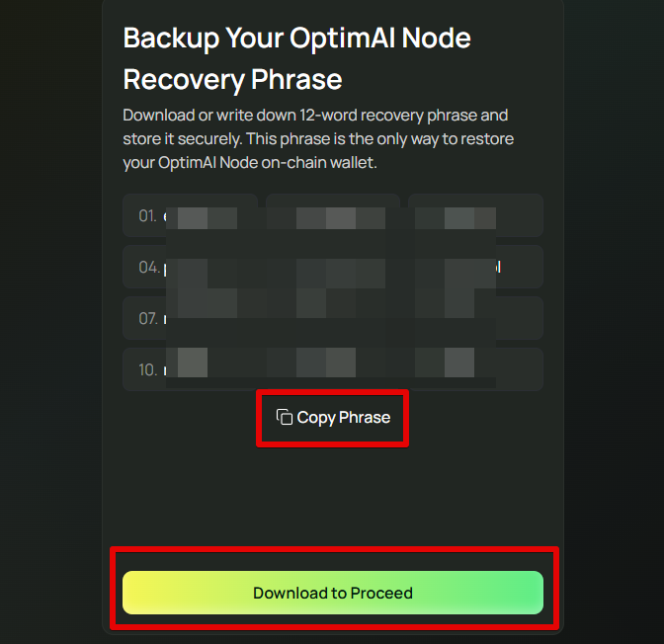664x644 pixels.
Task: Click the second word cell in first row
Action: [x=333, y=215]
